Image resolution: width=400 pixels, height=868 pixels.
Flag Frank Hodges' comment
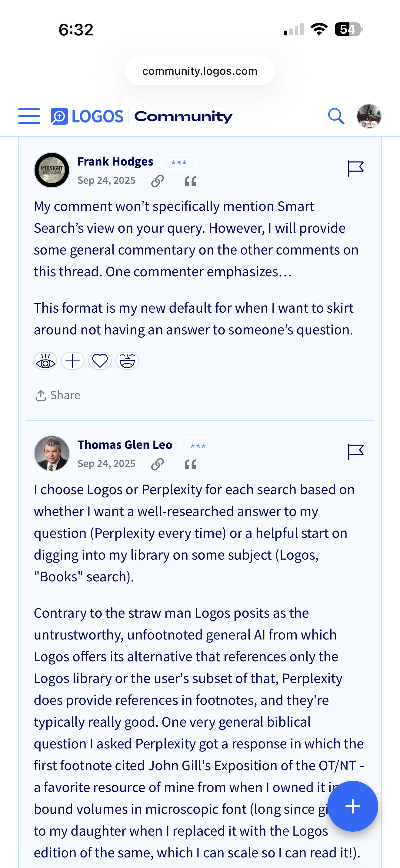click(355, 169)
